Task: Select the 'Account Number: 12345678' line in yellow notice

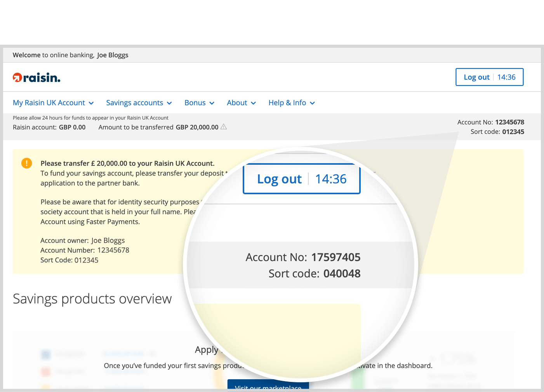Action: point(85,250)
